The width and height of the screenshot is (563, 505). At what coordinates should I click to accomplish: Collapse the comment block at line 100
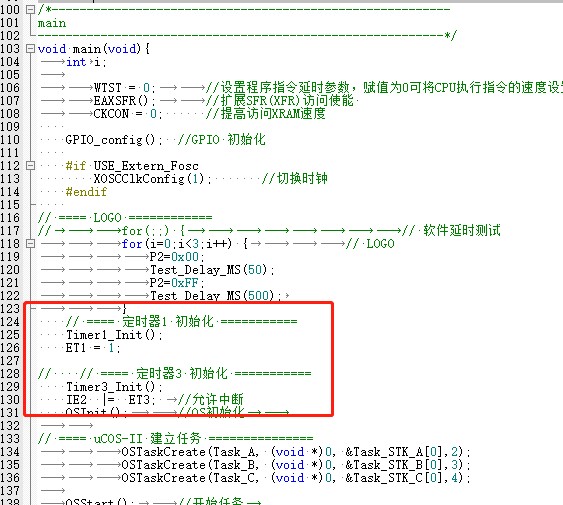pos(31,10)
